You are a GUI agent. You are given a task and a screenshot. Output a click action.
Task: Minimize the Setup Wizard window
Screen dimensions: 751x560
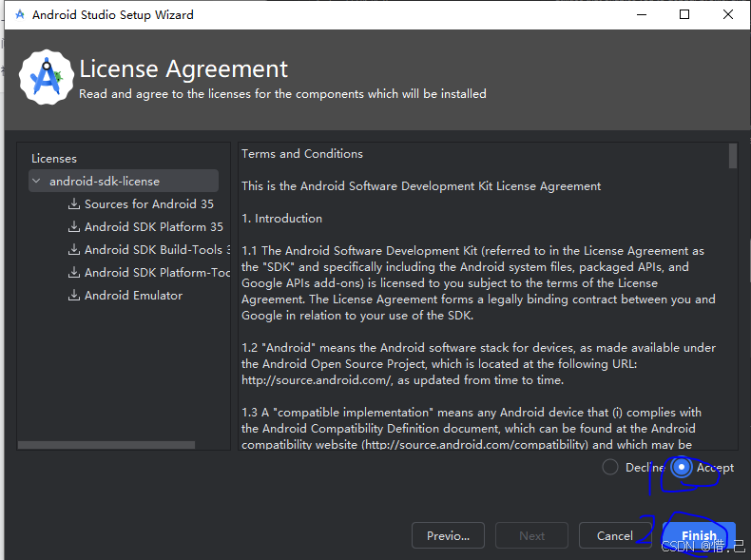pyautogui.click(x=642, y=15)
